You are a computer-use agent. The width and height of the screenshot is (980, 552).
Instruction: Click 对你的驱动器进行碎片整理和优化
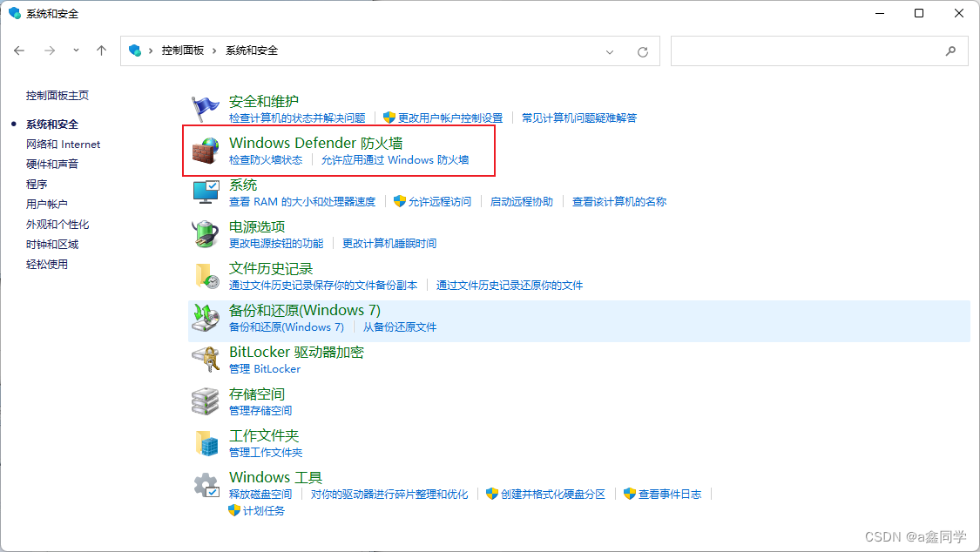[x=389, y=495]
